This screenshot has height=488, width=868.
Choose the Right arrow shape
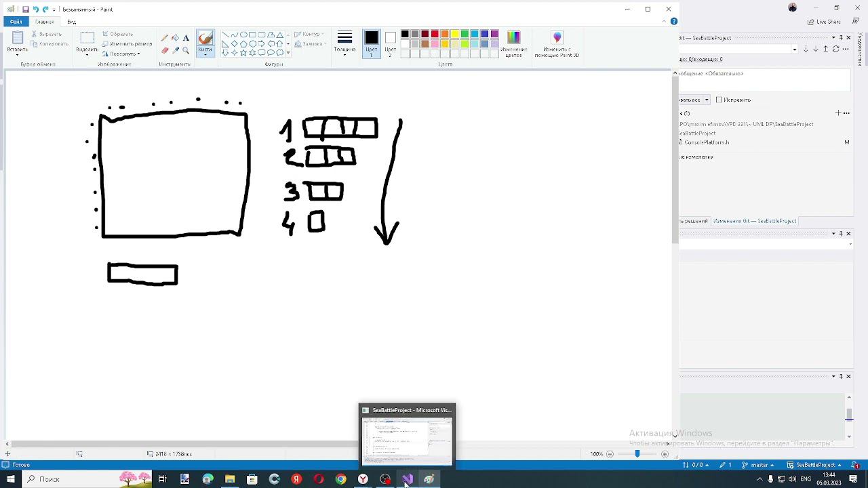[261, 43]
